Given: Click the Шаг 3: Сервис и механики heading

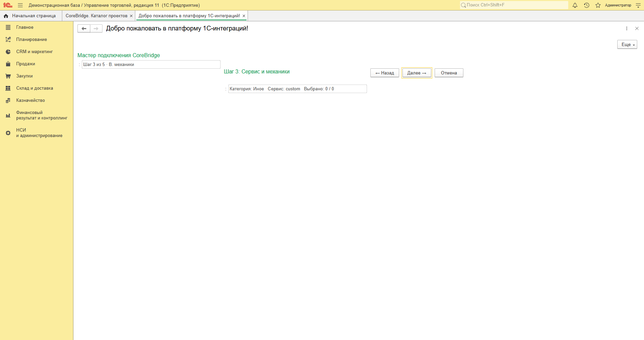Looking at the screenshot, I should (x=257, y=72).
